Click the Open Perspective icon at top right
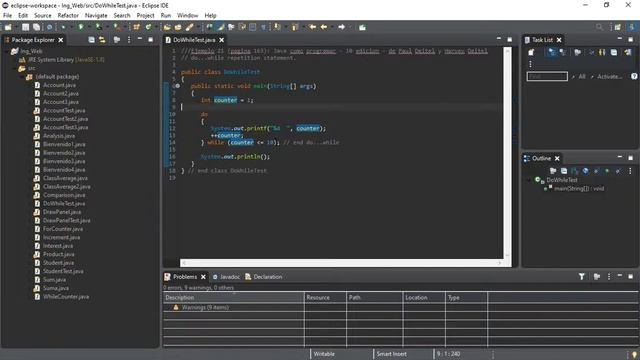The width and height of the screenshot is (640, 360). click(618, 27)
